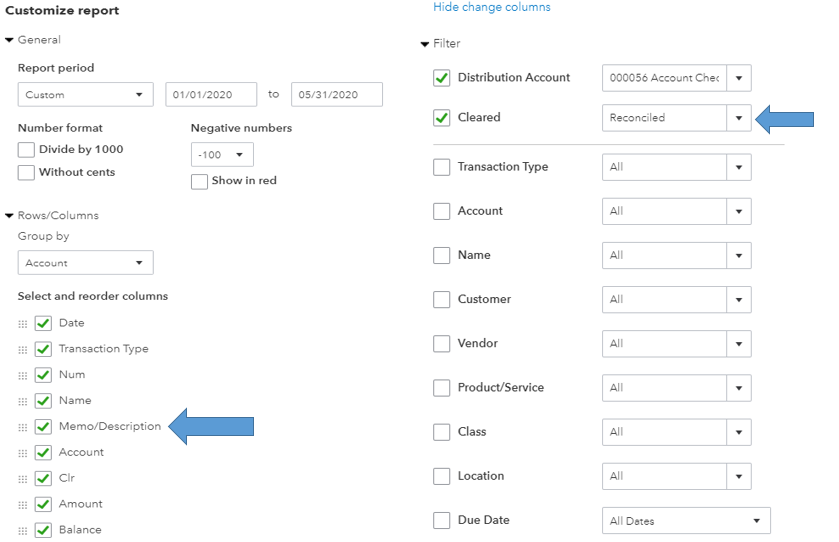
Task: Click the drag handle beside Name column
Action: point(23,401)
